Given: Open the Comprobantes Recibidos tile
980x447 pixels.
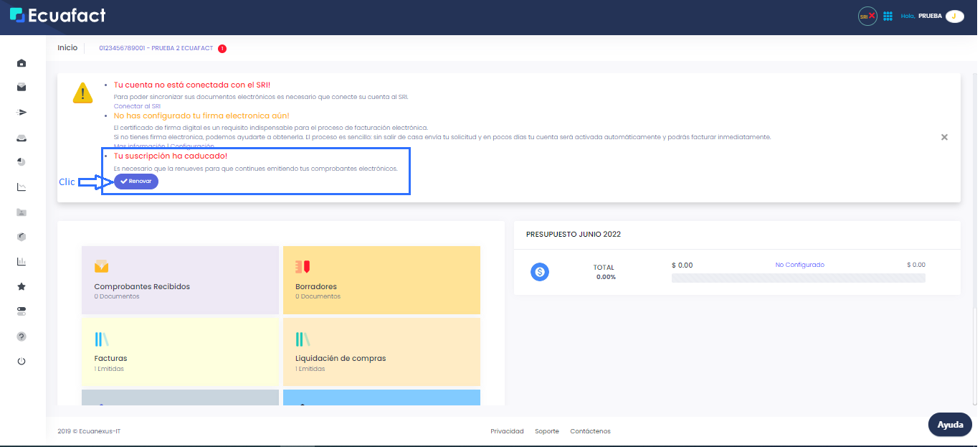Looking at the screenshot, I should coord(180,280).
